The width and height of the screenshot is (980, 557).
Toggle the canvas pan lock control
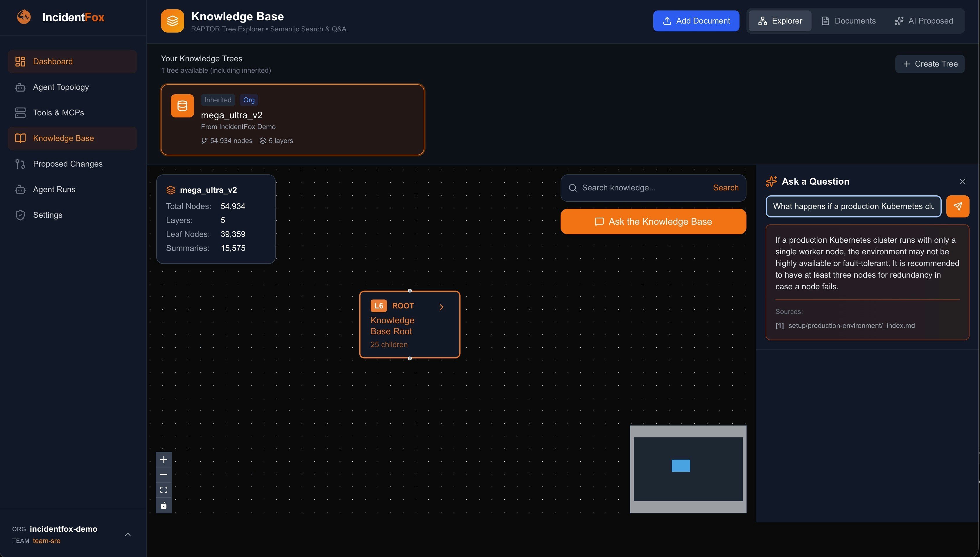(164, 505)
